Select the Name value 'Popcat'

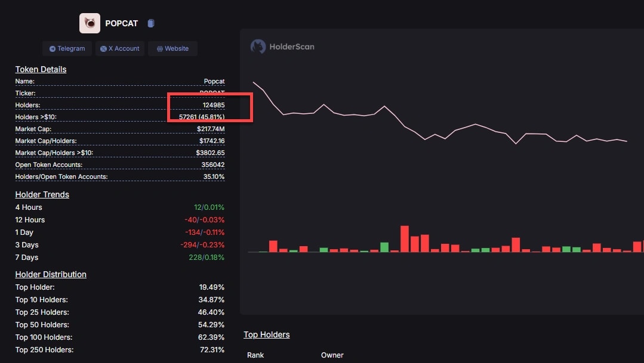214,81
